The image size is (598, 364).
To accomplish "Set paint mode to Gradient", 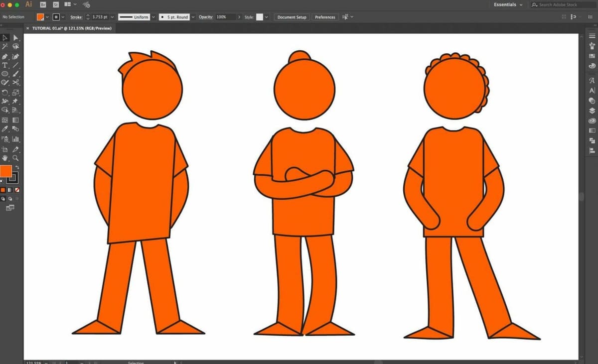I will 10,190.
